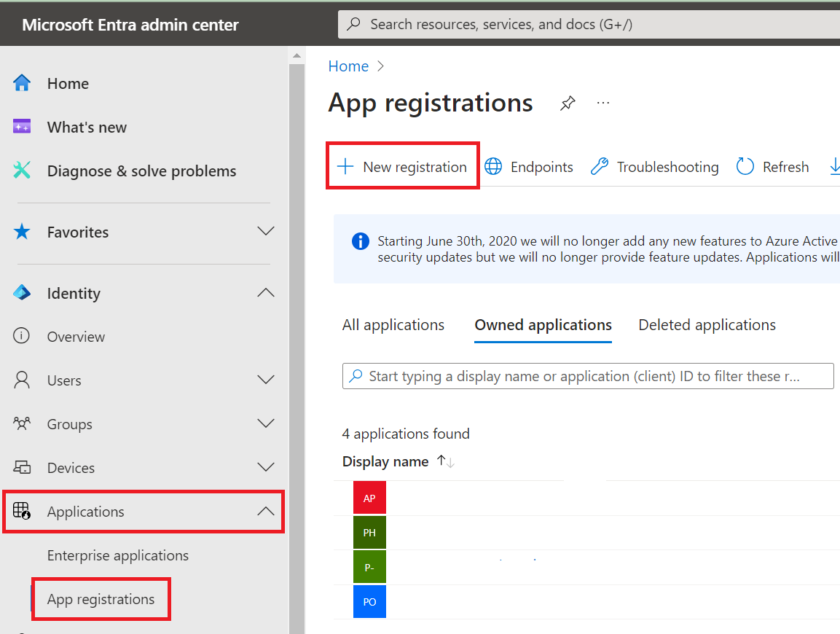Screen dimensions: 840x634
Task: Open Enterprise applications in sidebar
Action: 118,555
